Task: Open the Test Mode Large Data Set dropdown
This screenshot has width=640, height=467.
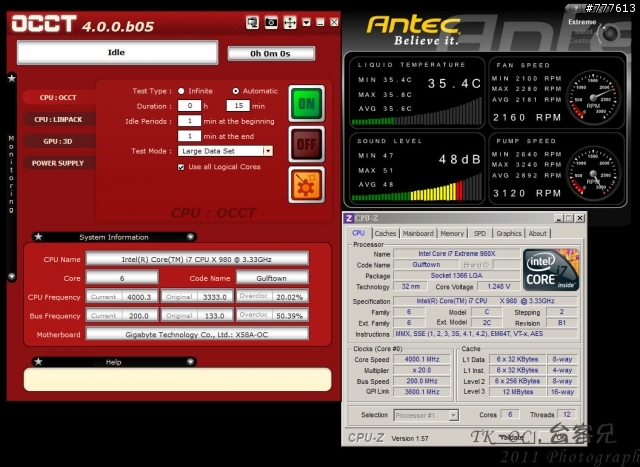Action: [268, 151]
